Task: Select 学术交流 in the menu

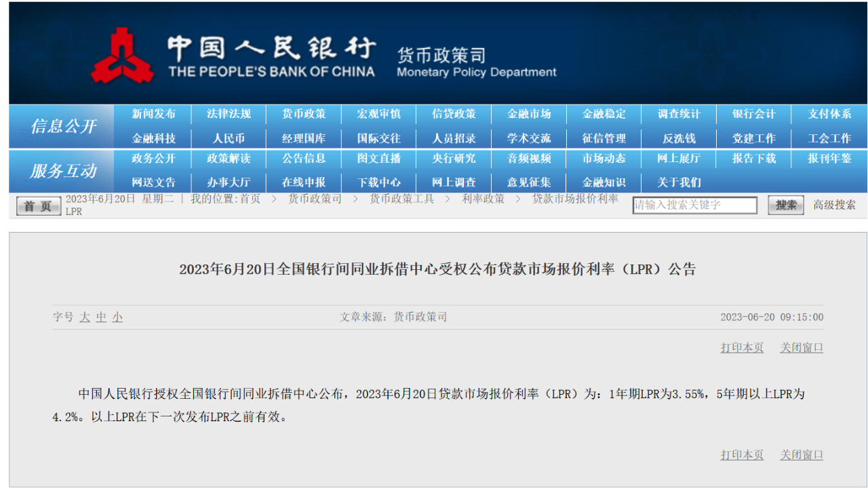Action: [x=529, y=138]
